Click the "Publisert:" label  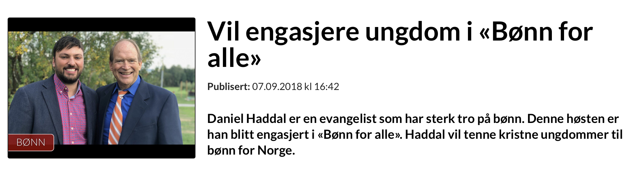click(x=229, y=87)
